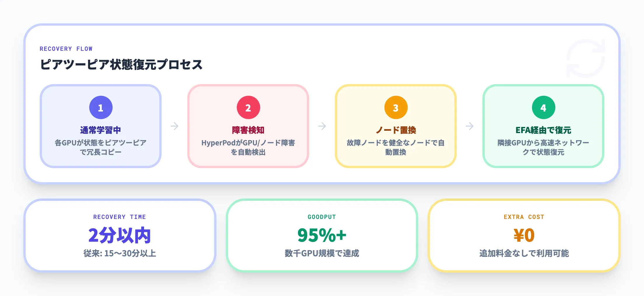Click the ノード置換 step heading
Image resolution: width=644 pixels, height=296 pixels.
tap(396, 130)
